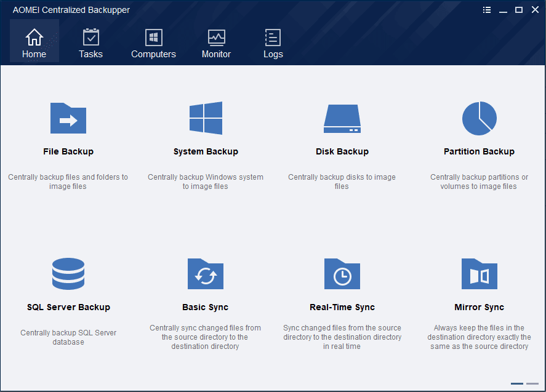Open the Basic Sync feature
Screen dimensions: 546x392
pyautogui.click(x=205, y=274)
